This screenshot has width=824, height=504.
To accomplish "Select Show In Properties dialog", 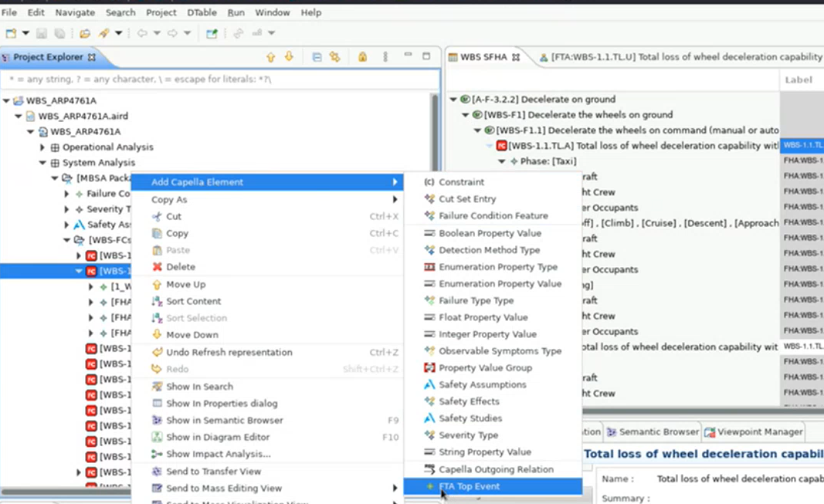I will (x=267, y=403).
